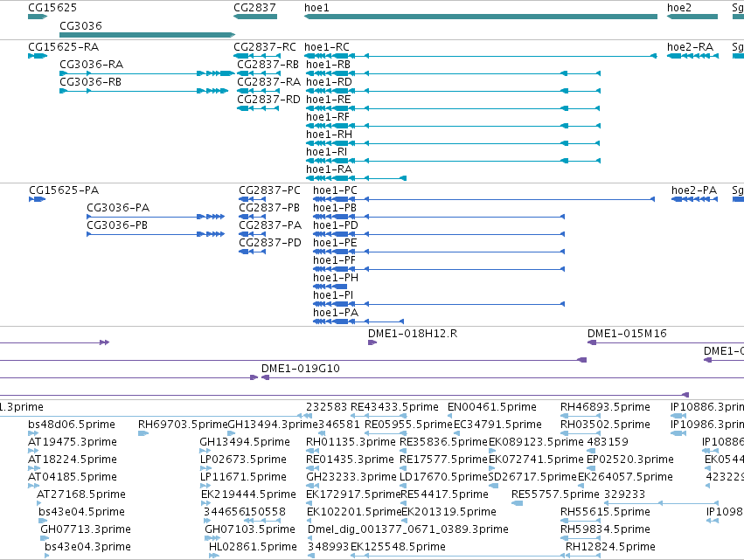
Task: Select the hoe1-RI transcript label
Action: (x=326, y=152)
